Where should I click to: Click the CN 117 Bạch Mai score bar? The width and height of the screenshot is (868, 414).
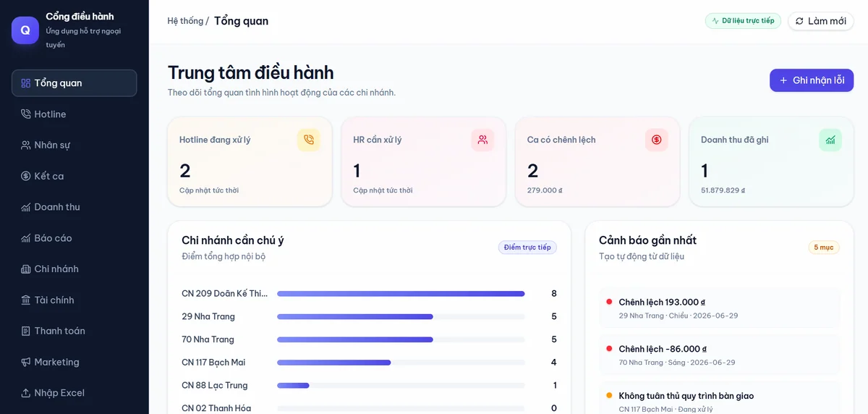(x=401, y=363)
